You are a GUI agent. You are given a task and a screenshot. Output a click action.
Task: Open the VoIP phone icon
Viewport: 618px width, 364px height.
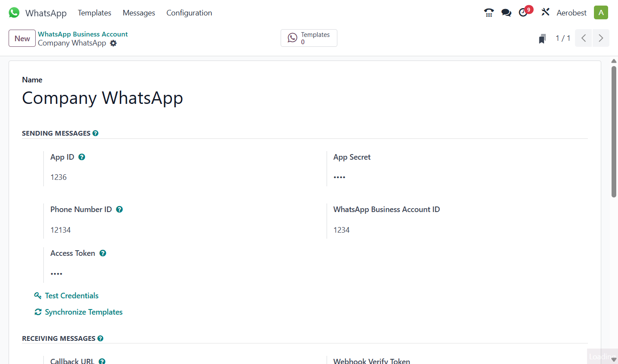(489, 12)
